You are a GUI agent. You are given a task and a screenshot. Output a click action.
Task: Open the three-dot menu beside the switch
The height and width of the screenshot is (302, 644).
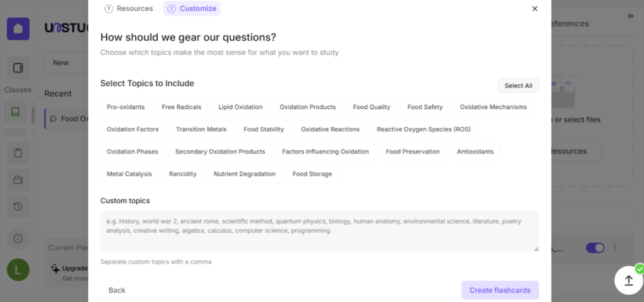click(614, 248)
